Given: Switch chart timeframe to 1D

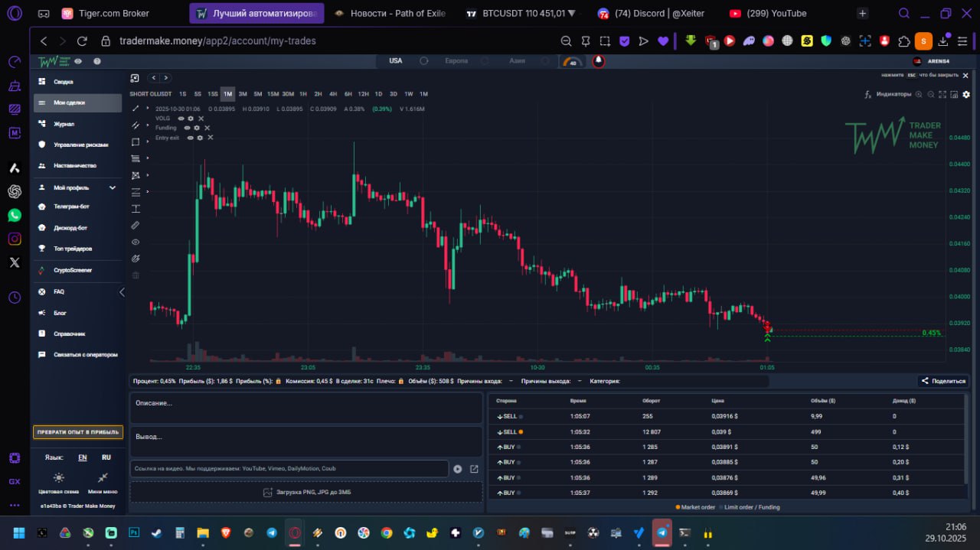Looking at the screenshot, I should pos(378,94).
